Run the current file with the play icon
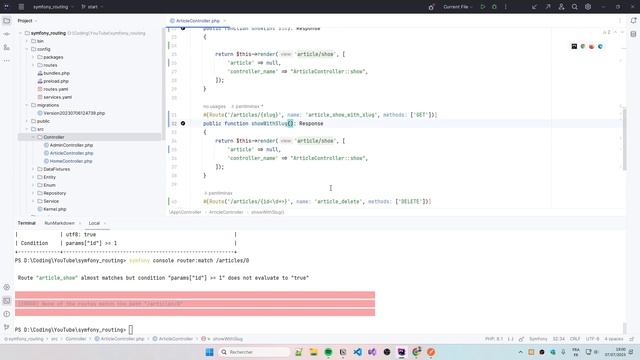The image size is (640, 360). (483, 7)
